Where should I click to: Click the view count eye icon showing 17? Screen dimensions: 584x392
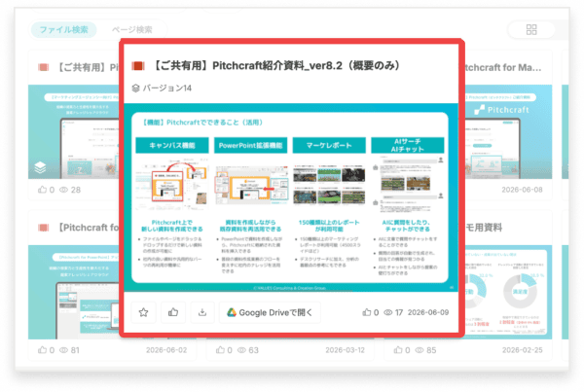[x=388, y=312]
